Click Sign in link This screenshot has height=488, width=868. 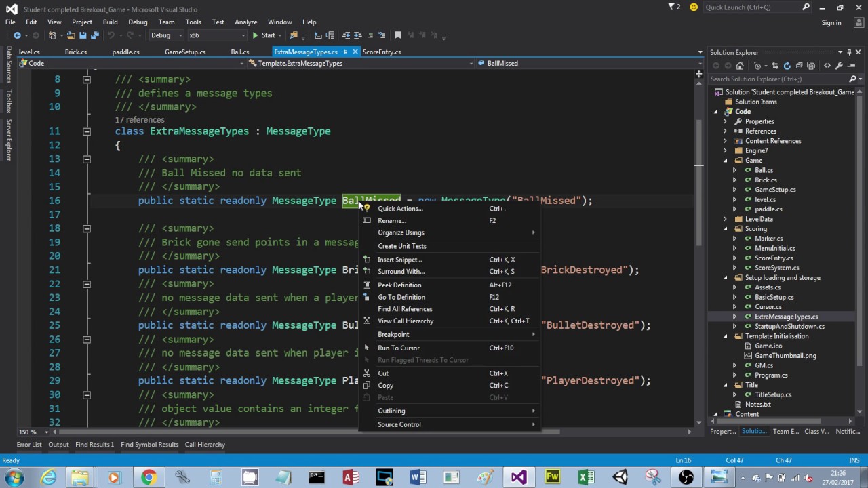[831, 22]
